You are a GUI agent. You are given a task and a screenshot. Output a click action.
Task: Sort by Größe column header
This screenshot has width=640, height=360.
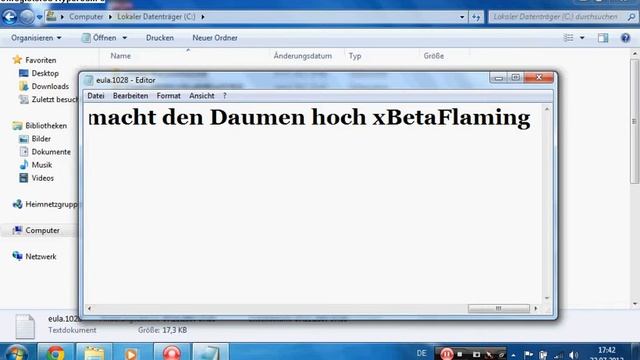click(433, 56)
